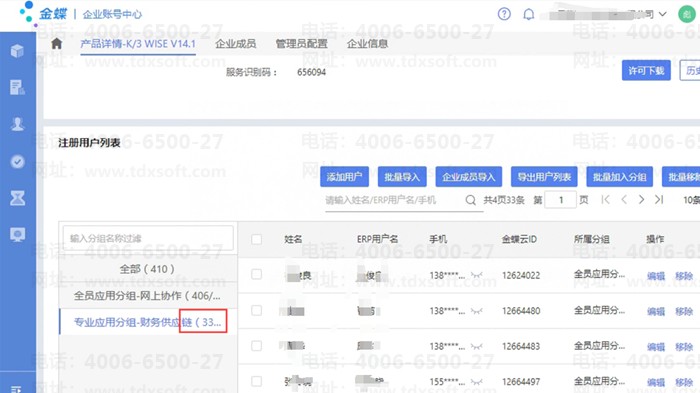Jump to first page arrow
The width and height of the screenshot is (700, 393).
pyautogui.click(x=605, y=200)
